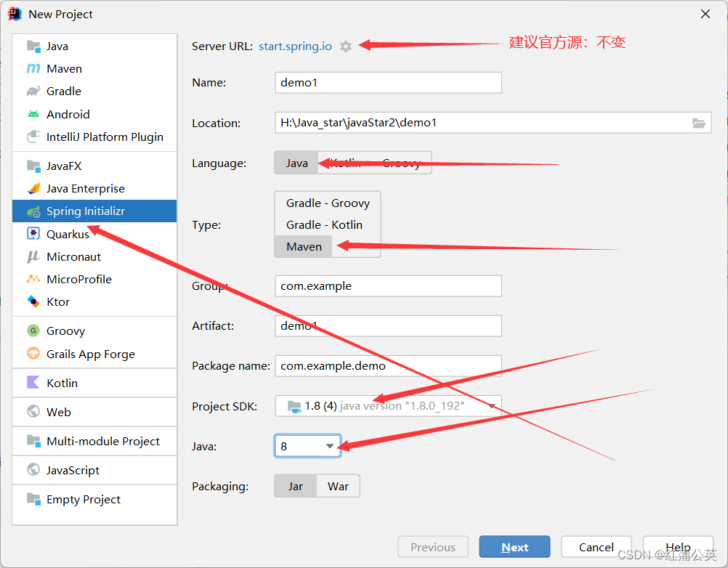Set packaging to War
The height and width of the screenshot is (568, 728).
tap(338, 486)
